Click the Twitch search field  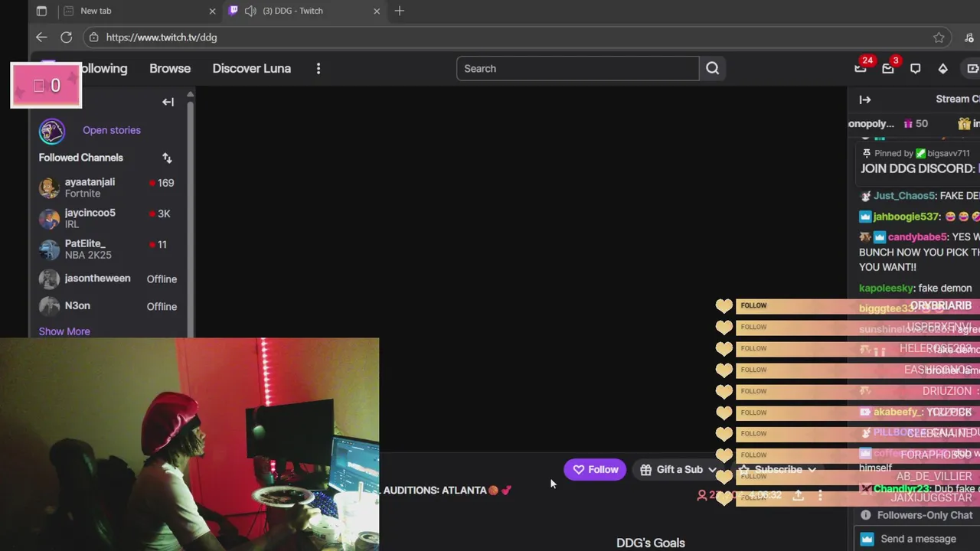click(578, 68)
